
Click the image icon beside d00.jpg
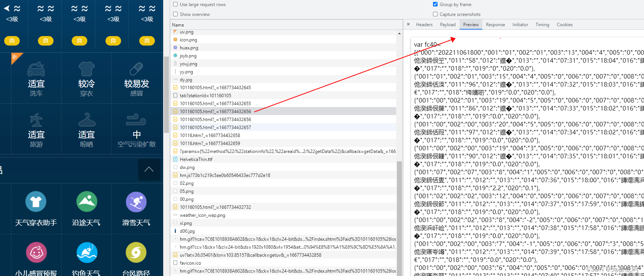[x=175, y=231]
